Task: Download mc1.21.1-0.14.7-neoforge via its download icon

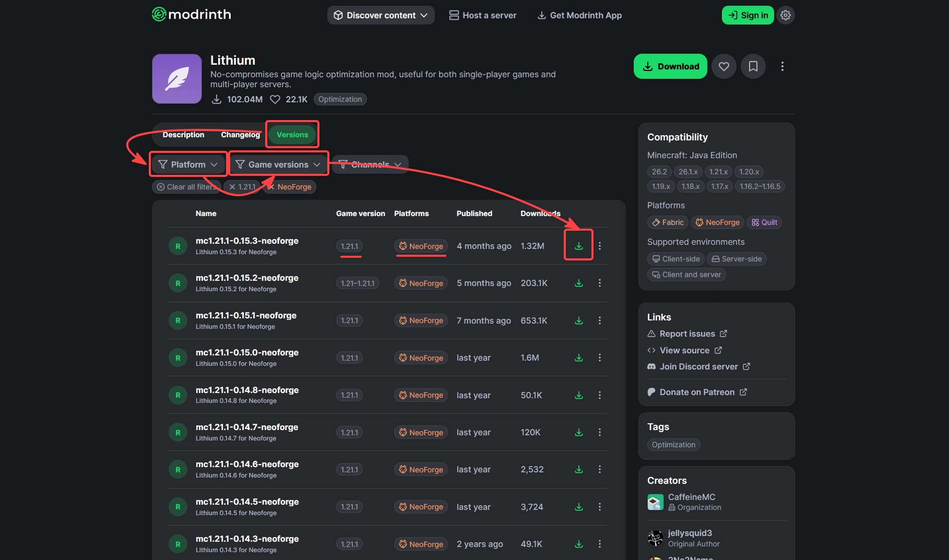Action: click(579, 432)
